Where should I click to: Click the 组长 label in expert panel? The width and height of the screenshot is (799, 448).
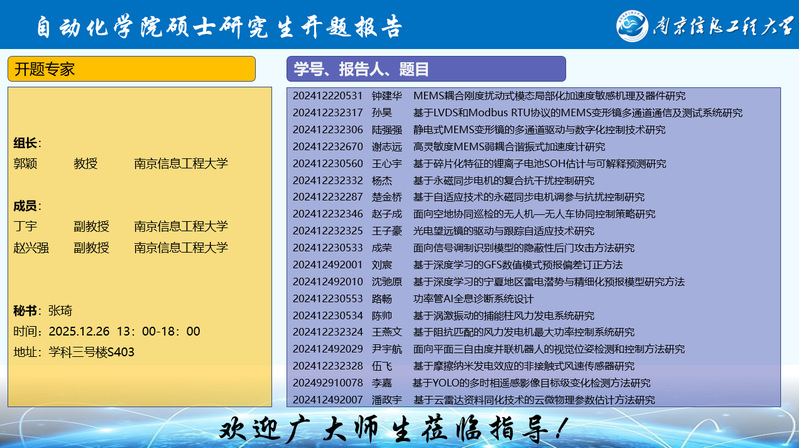[x=27, y=143]
